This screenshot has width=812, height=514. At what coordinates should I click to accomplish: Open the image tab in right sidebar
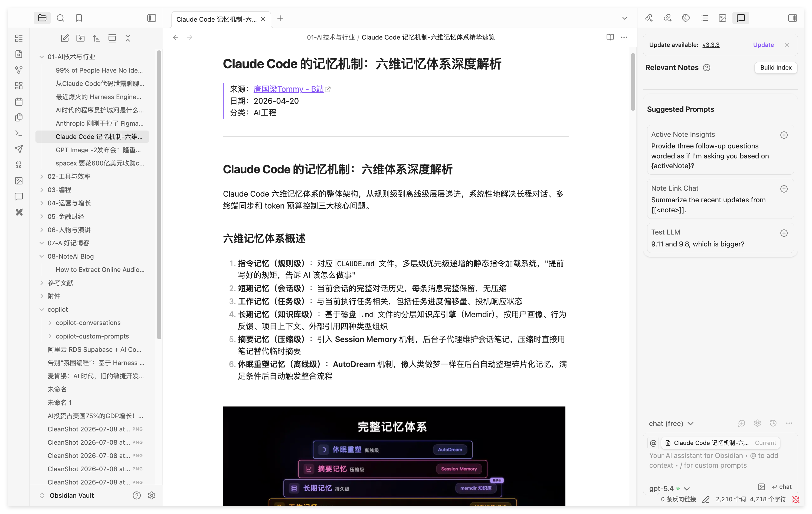[722, 18]
